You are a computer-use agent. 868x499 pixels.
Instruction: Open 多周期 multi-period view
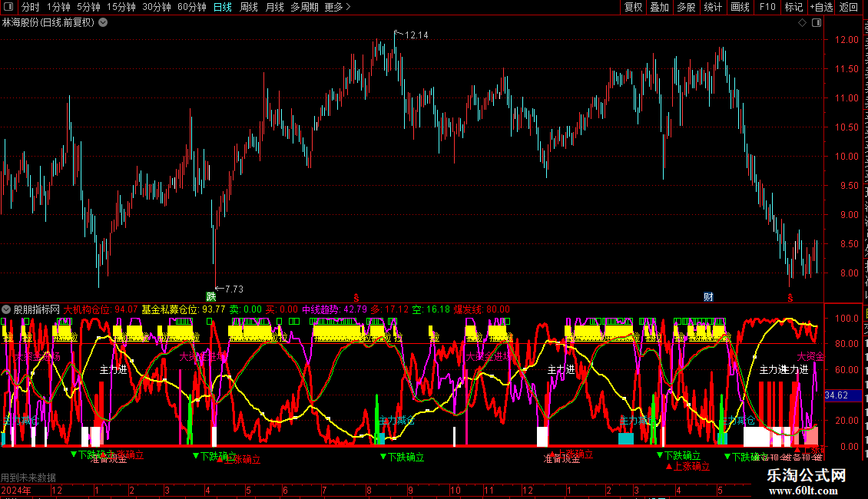304,7
